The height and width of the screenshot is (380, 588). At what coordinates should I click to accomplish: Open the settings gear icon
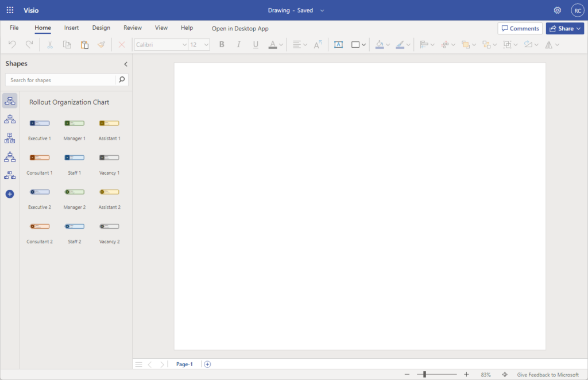tap(557, 10)
